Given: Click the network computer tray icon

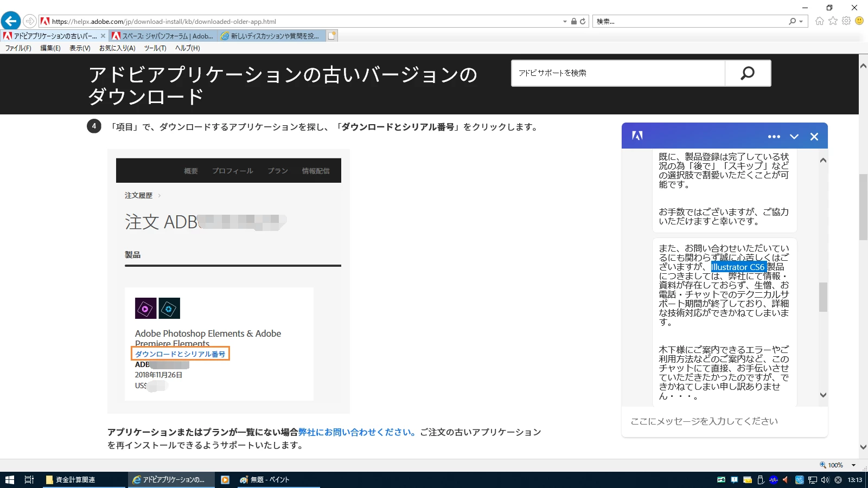Looking at the screenshot, I should [812, 480].
